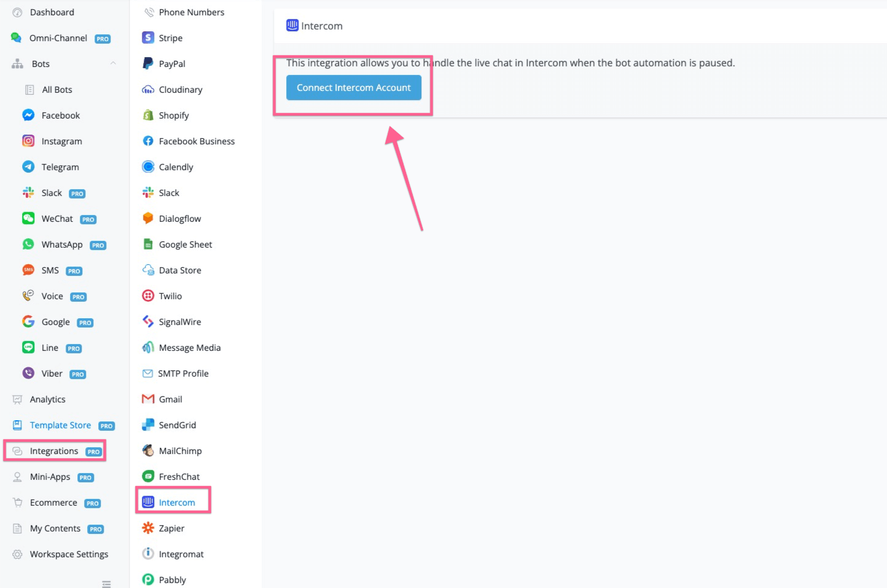Collapse sidebar using the hamburger icon

pos(106,584)
